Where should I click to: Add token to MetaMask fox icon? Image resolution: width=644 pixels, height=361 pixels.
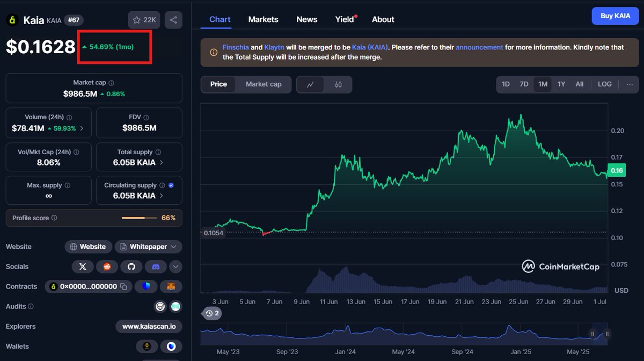tap(171, 286)
